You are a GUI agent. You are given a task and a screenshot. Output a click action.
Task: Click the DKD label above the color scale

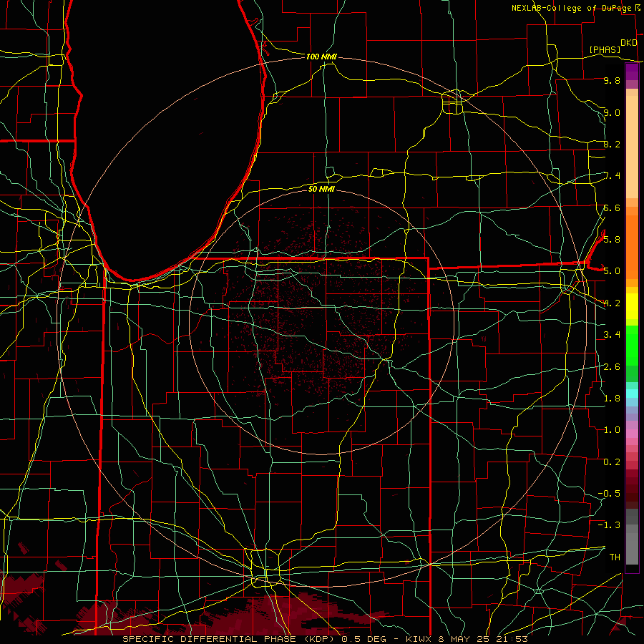point(628,43)
